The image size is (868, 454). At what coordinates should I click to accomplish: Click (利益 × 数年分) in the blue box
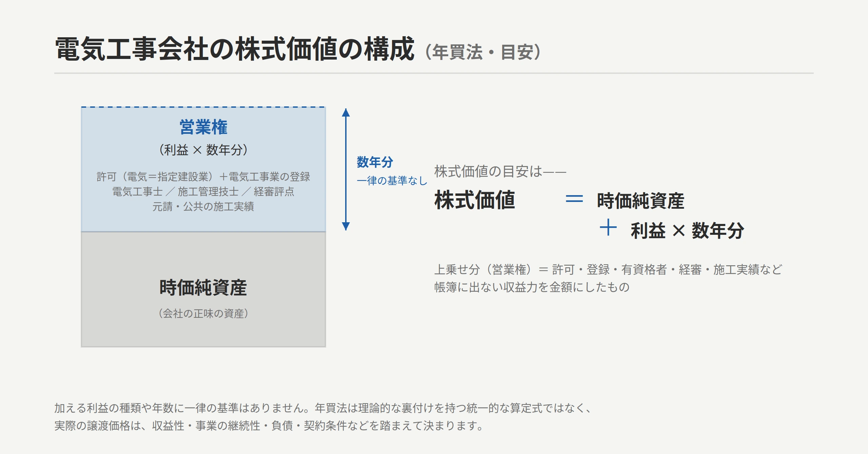203,150
